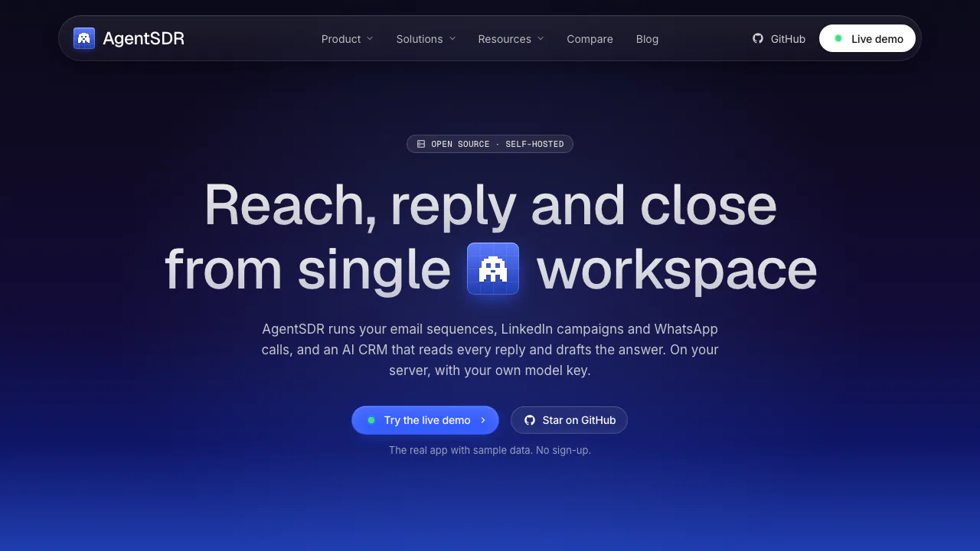Click the text 'The real app with sample data. No sign-up.'
Screen dimensions: 980x551
click(490, 450)
